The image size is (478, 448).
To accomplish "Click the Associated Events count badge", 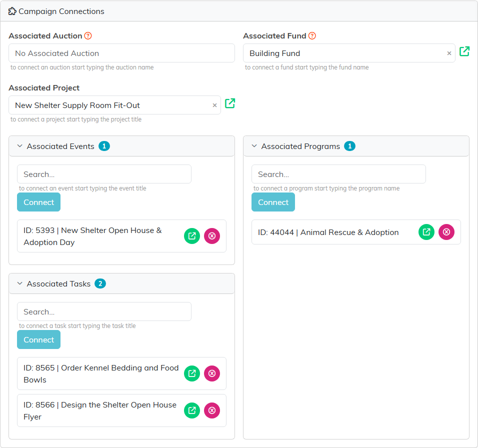I will (104, 146).
